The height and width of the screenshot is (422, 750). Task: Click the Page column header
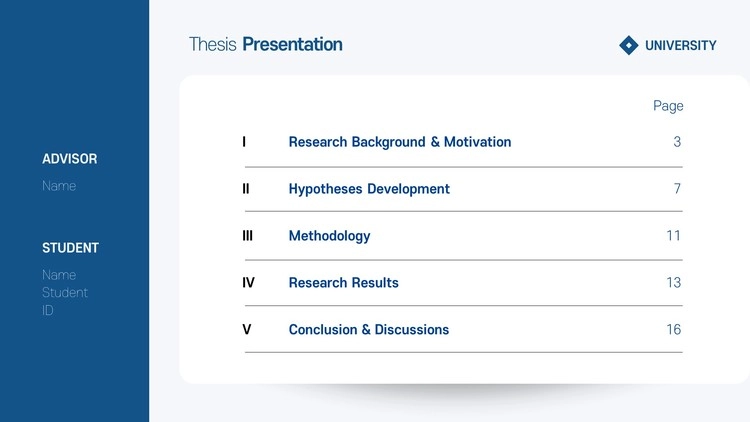tap(668, 106)
